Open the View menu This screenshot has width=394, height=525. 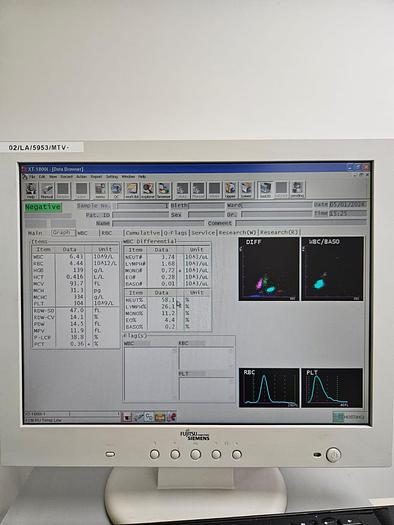coord(53,176)
